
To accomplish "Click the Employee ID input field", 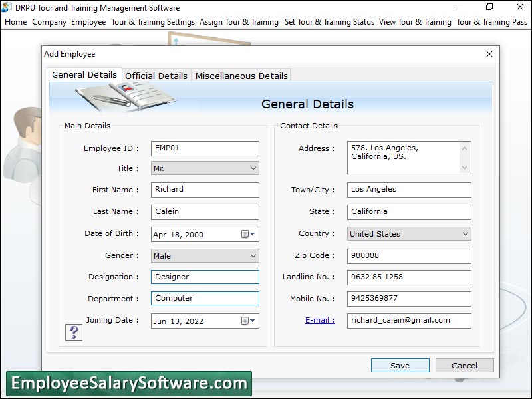I will (x=204, y=148).
